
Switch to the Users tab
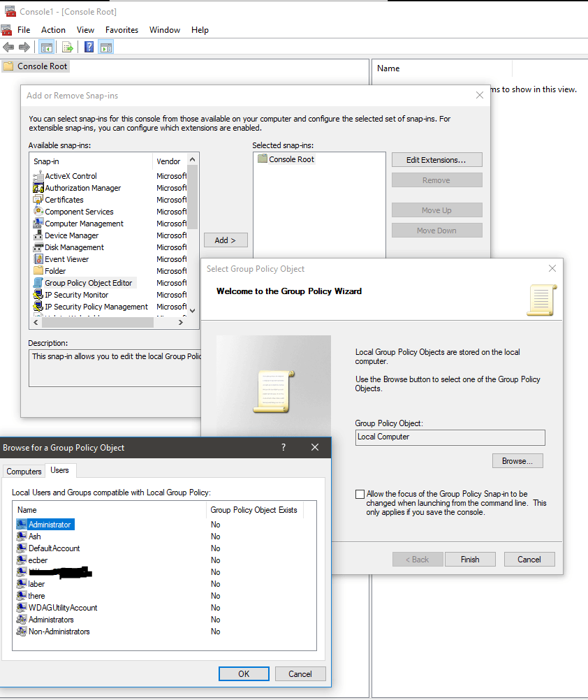coord(60,470)
